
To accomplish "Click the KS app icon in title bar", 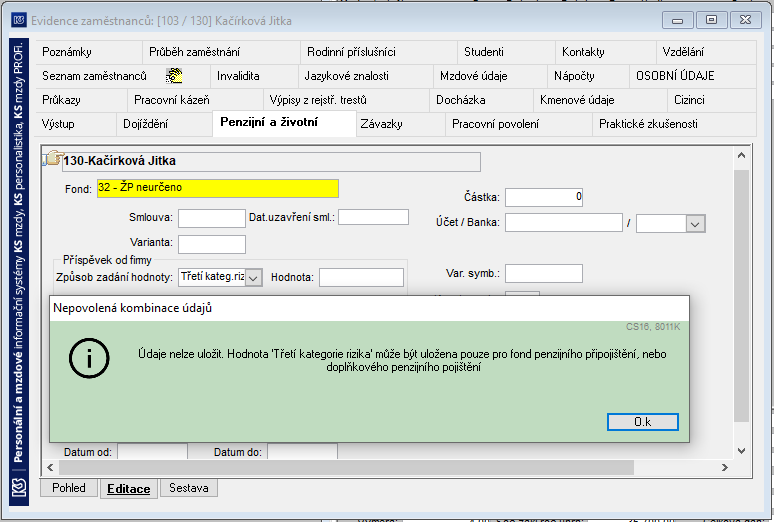I will (19, 20).
